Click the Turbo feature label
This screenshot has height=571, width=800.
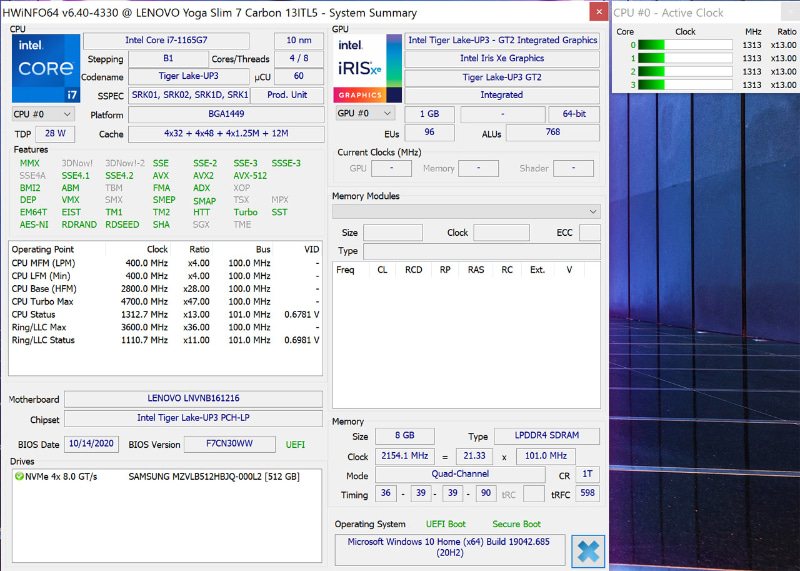click(x=245, y=212)
